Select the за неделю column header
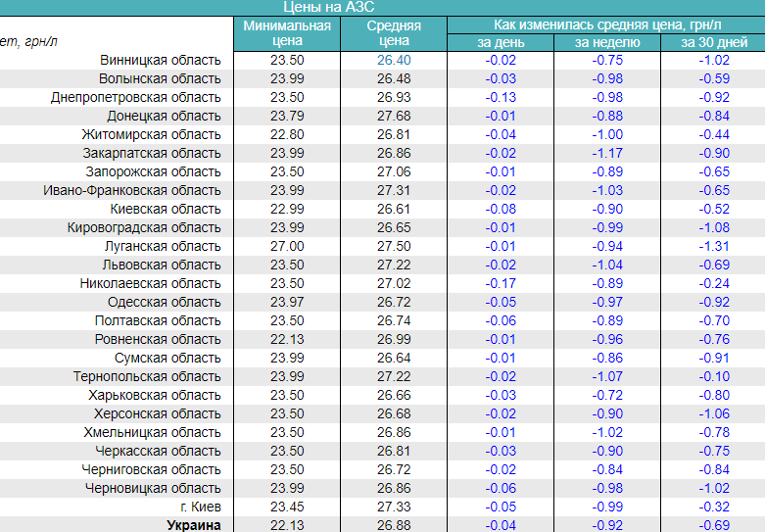 click(x=607, y=42)
